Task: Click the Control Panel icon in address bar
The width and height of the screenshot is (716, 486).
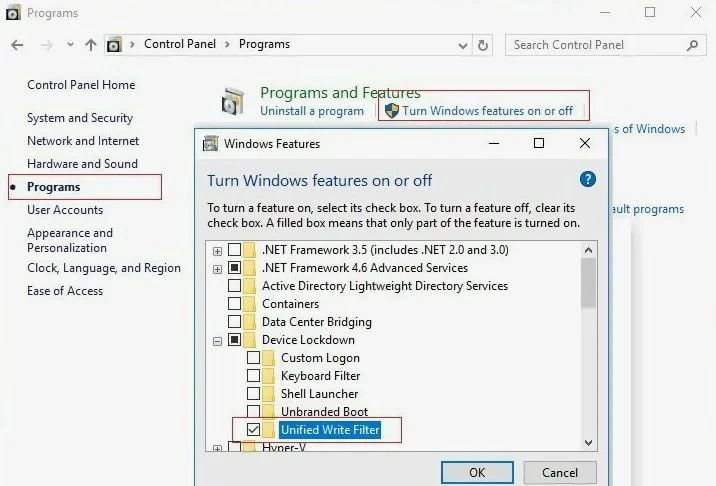Action: tap(114, 45)
